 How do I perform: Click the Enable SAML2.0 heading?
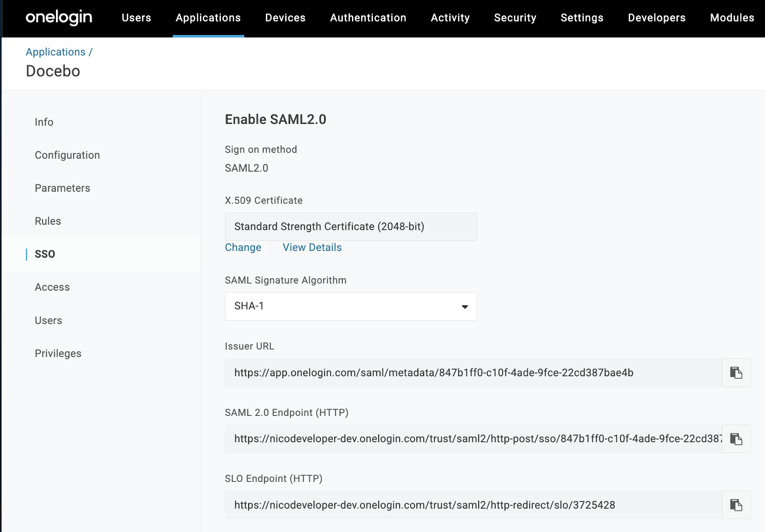pyautogui.click(x=275, y=119)
